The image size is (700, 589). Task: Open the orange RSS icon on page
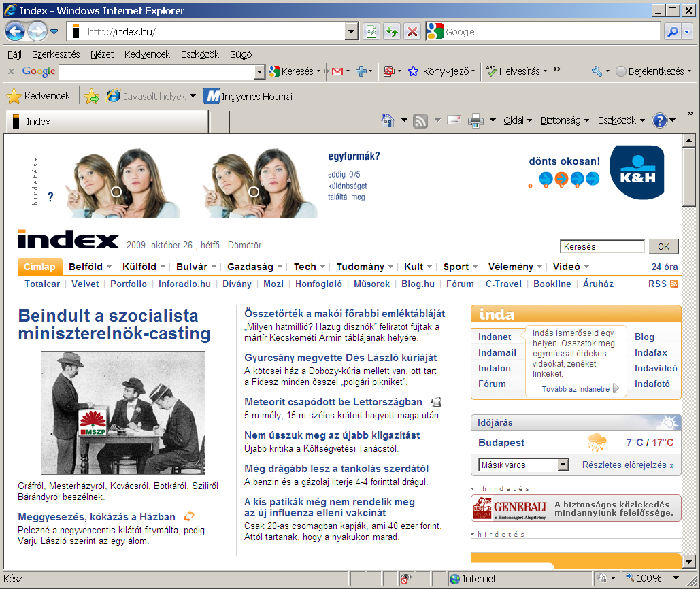coord(674,284)
